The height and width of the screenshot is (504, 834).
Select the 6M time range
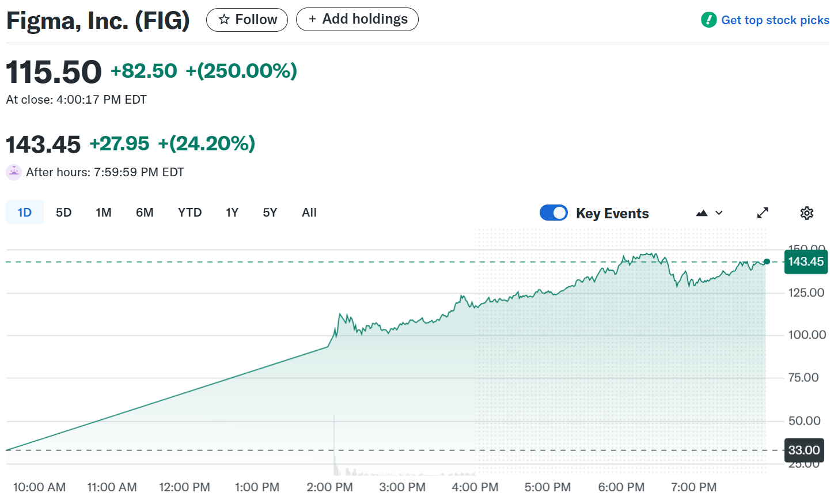click(x=145, y=213)
